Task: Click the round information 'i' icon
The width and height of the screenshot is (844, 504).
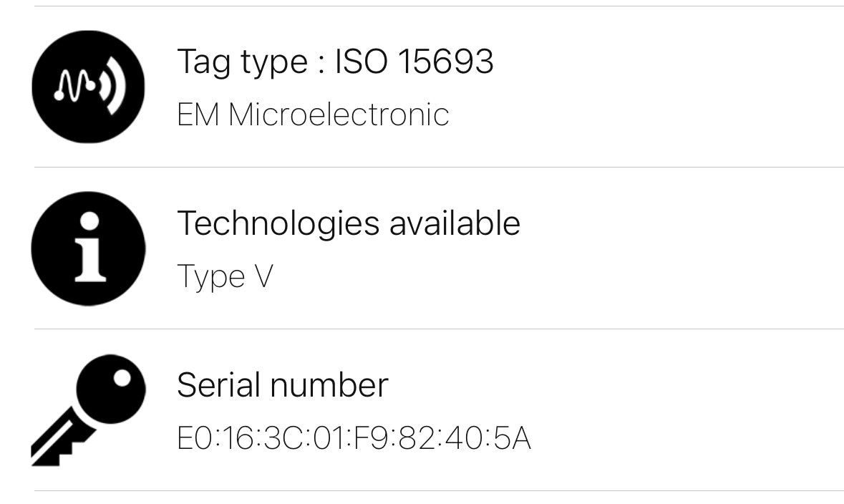Action: (88, 248)
